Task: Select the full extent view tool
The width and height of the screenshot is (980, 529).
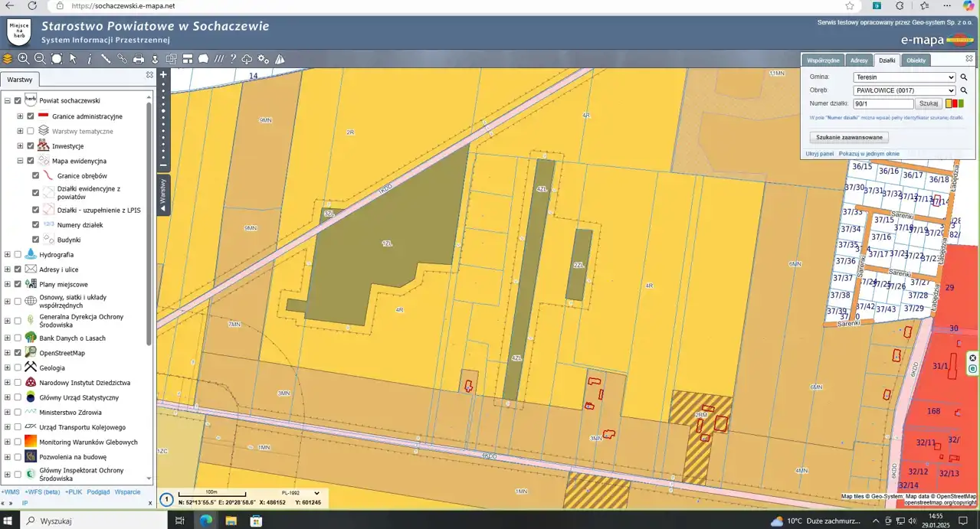Action: 57,59
